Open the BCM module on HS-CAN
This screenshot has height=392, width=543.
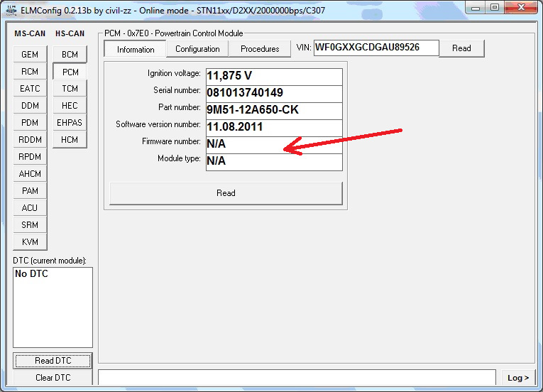point(70,55)
